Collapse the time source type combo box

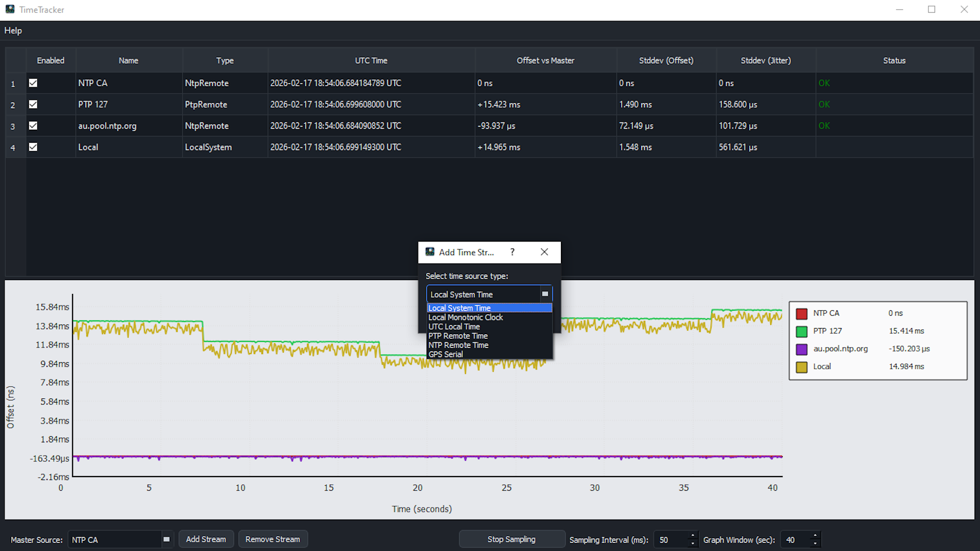tap(545, 294)
